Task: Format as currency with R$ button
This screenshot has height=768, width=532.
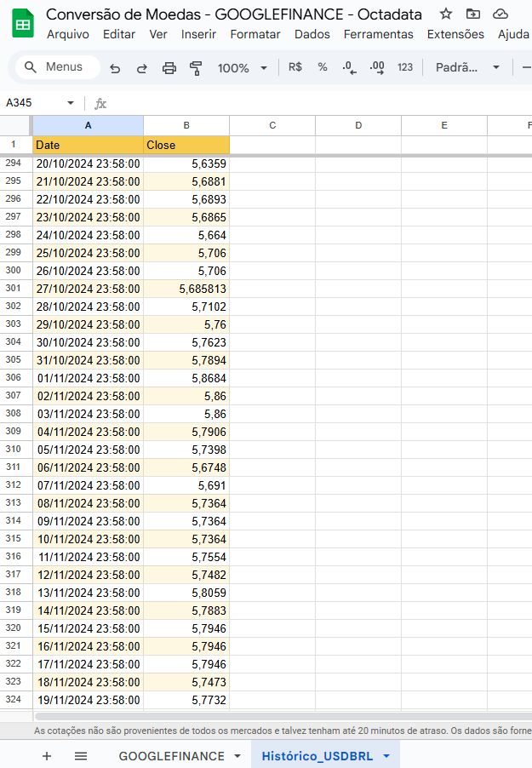Action: point(295,67)
